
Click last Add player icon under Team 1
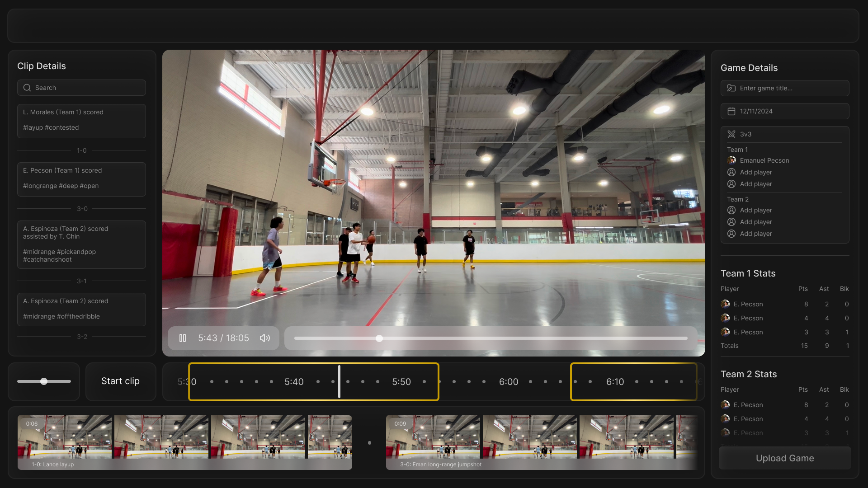[731, 184]
